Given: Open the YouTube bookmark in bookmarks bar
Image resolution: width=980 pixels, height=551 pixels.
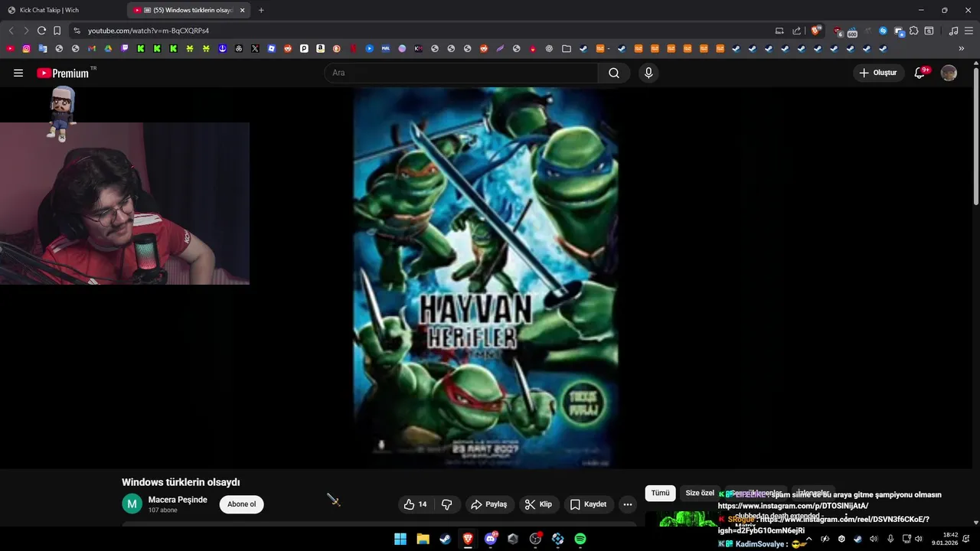Looking at the screenshot, I should 10,48.
